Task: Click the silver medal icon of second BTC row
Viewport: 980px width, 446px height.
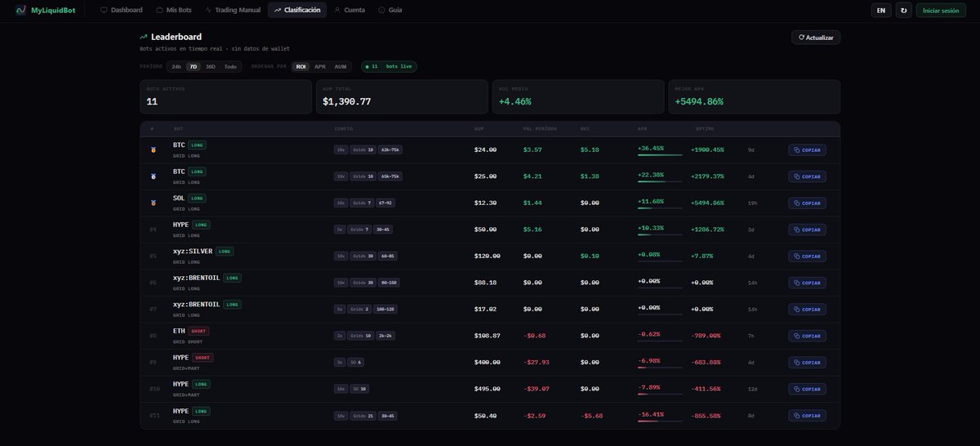Action: point(153,176)
